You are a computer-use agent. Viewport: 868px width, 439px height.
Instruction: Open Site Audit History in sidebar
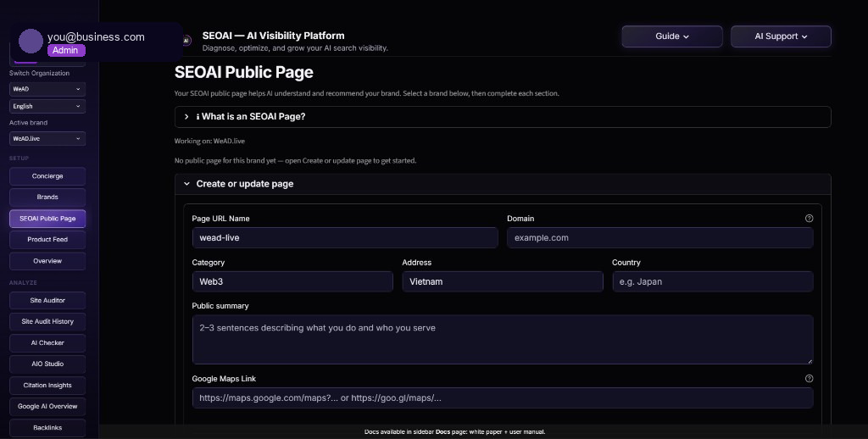coord(47,322)
